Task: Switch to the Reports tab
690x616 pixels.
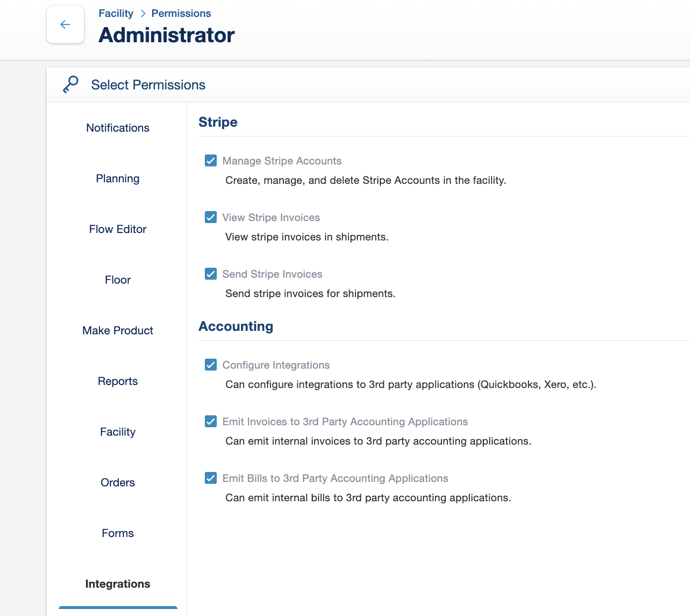Action: pyautogui.click(x=118, y=381)
